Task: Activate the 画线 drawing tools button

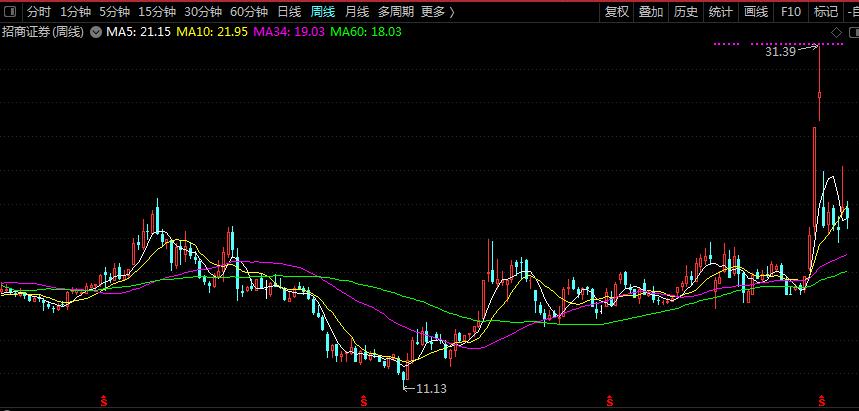Action: [x=756, y=12]
